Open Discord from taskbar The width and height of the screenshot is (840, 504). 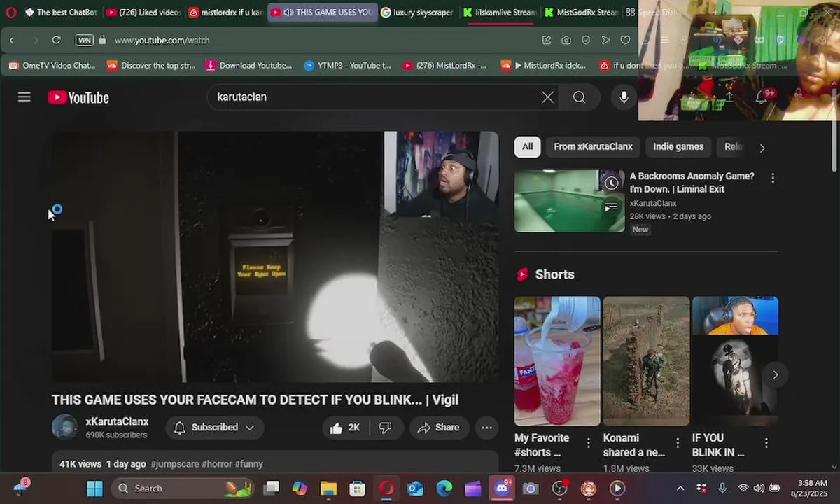(502, 489)
